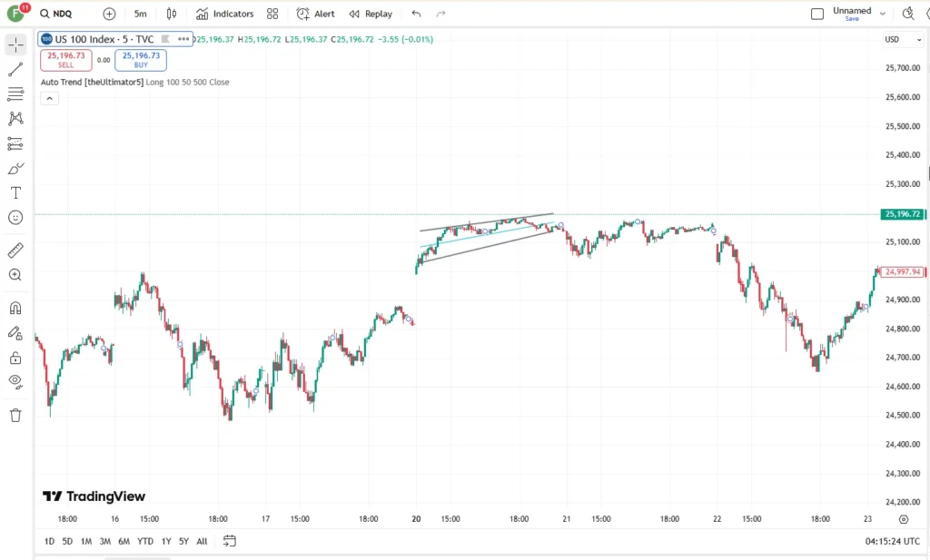This screenshot has height=560, width=930.
Task: Expand the Unnamed layout dropdown arrow
Action: [x=883, y=14]
